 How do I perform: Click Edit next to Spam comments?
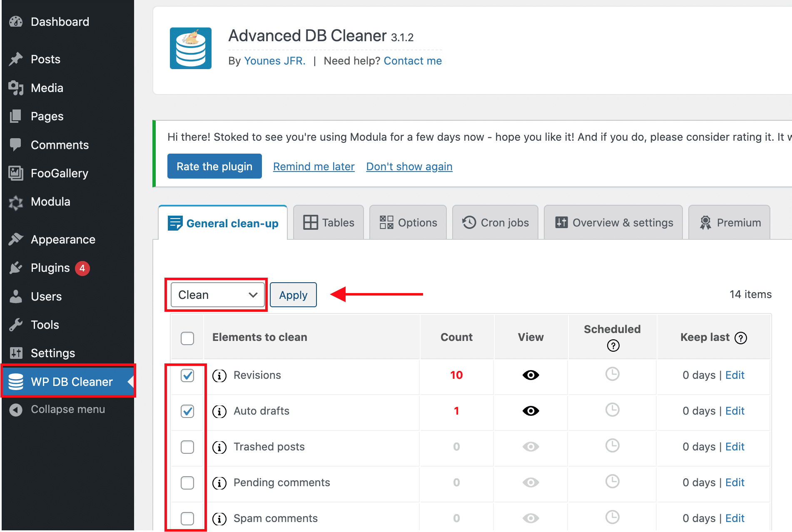[x=735, y=518]
